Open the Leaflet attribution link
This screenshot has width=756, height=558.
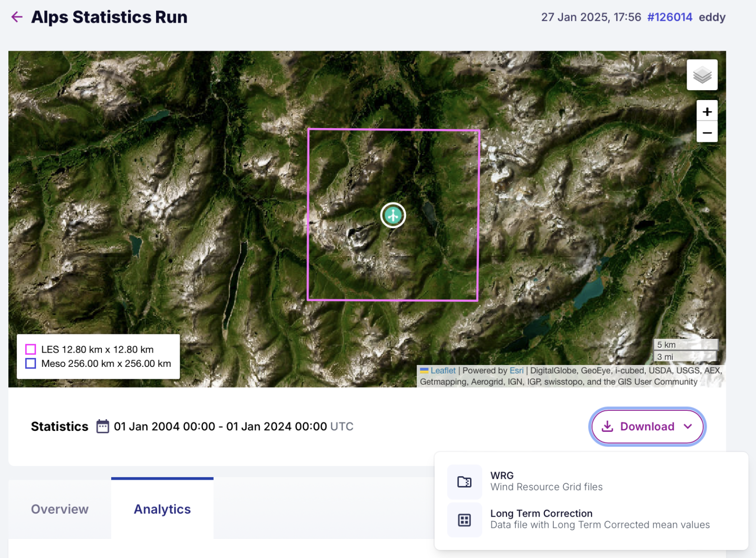click(x=442, y=370)
